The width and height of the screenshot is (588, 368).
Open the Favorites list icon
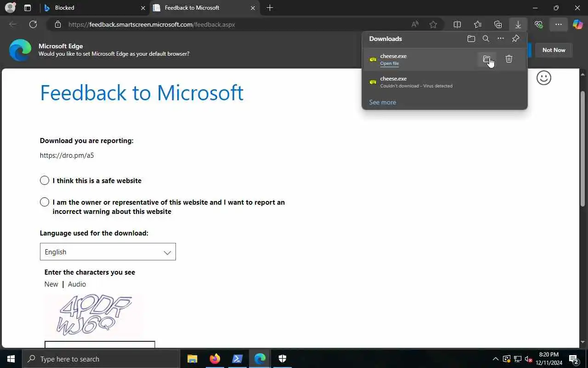tap(478, 24)
